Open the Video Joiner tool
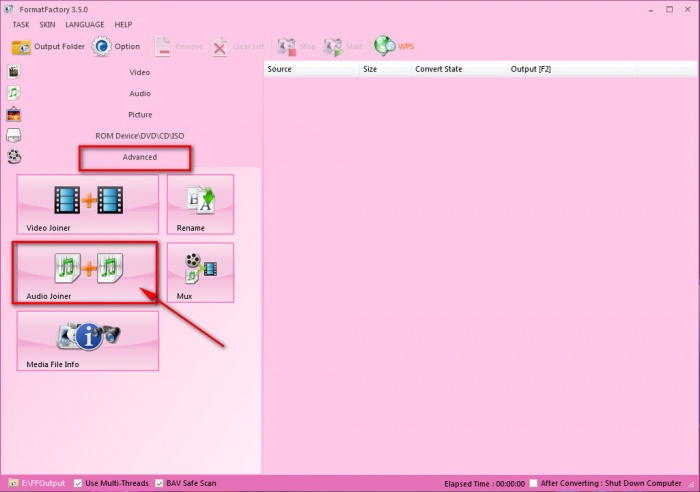 88,204
